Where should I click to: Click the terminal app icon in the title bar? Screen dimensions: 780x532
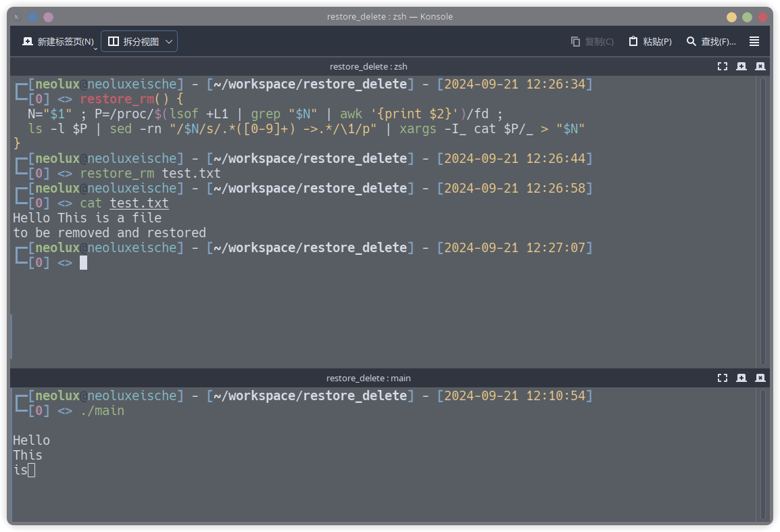pyautogui.click(x=18, y=17)
